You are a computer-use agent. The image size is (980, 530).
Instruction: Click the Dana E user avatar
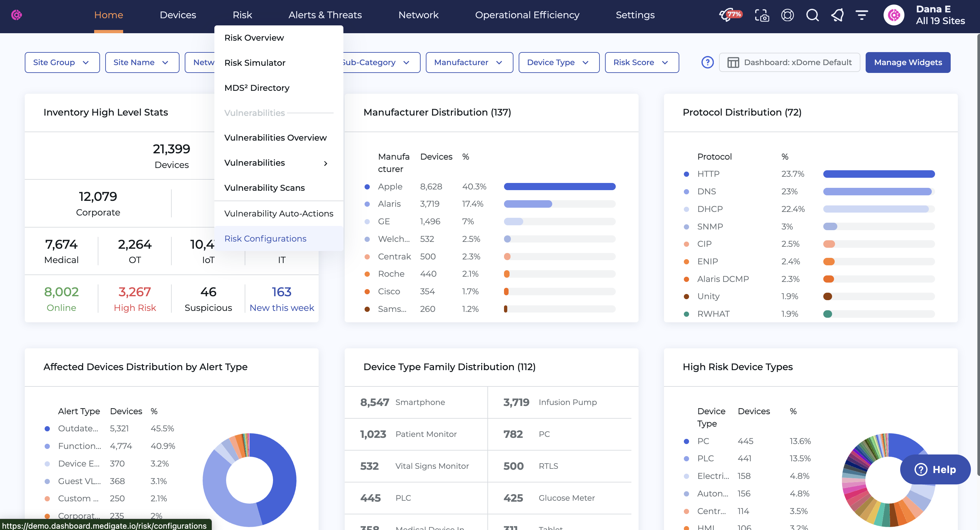point(894,15)
